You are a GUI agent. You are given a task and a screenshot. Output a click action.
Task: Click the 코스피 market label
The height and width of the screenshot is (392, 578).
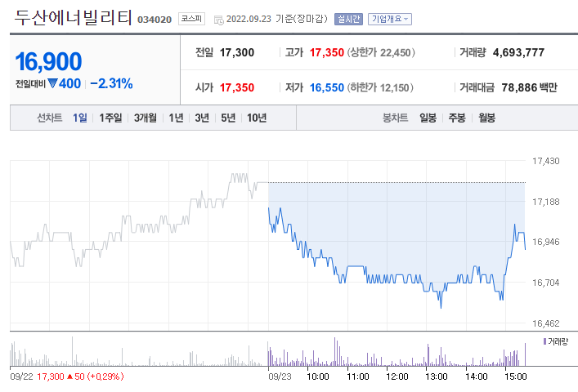click(x=191, y=19)
